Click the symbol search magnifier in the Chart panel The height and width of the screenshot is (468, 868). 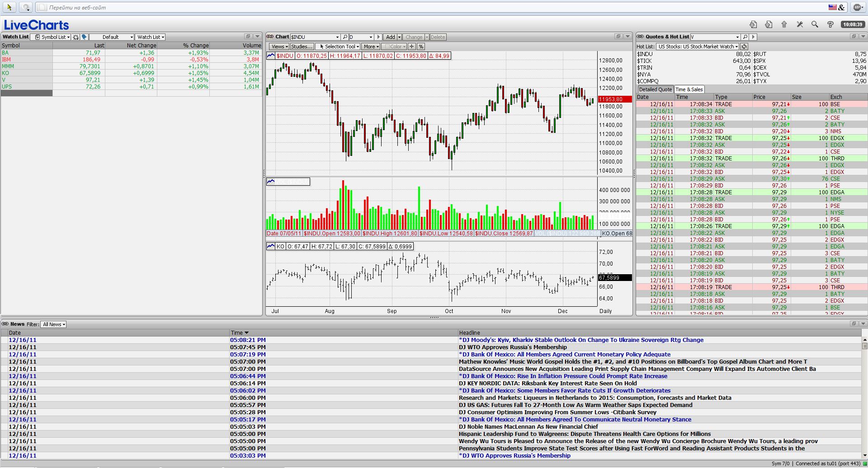click(345, 37)
